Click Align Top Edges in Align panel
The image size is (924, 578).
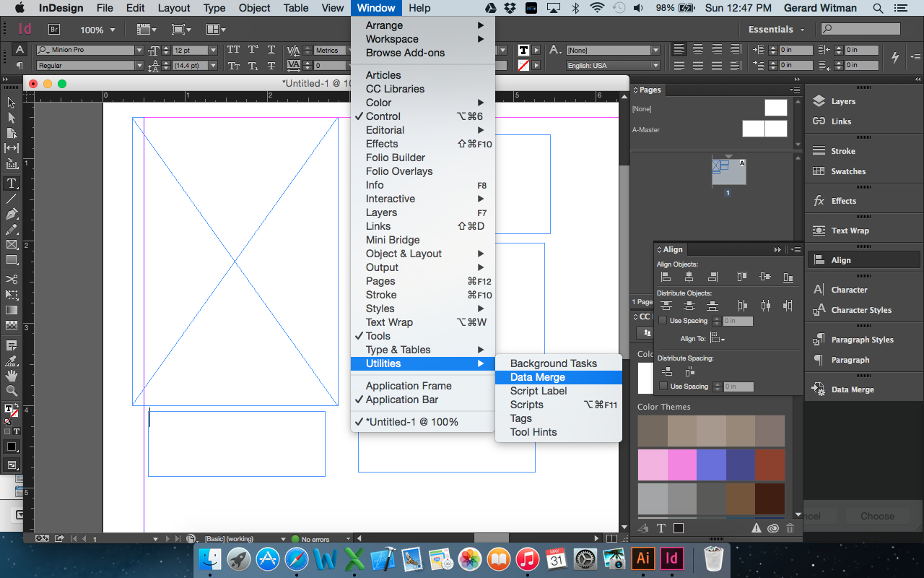742,277
